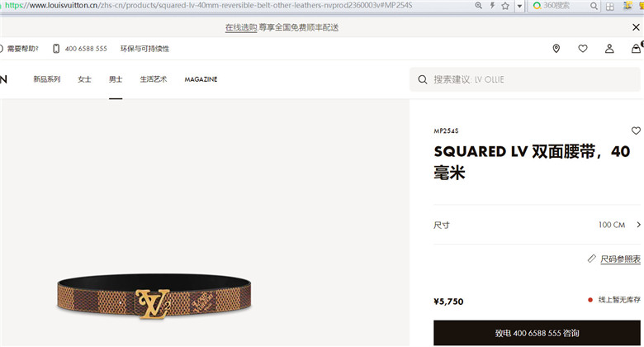Click the lightning speed-mode icon in address bar

pos(492,5)
